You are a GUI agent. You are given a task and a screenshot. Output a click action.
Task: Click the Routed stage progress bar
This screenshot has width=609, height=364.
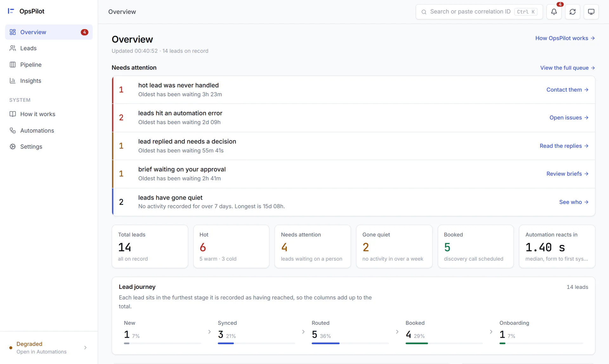tap(350, 343)
